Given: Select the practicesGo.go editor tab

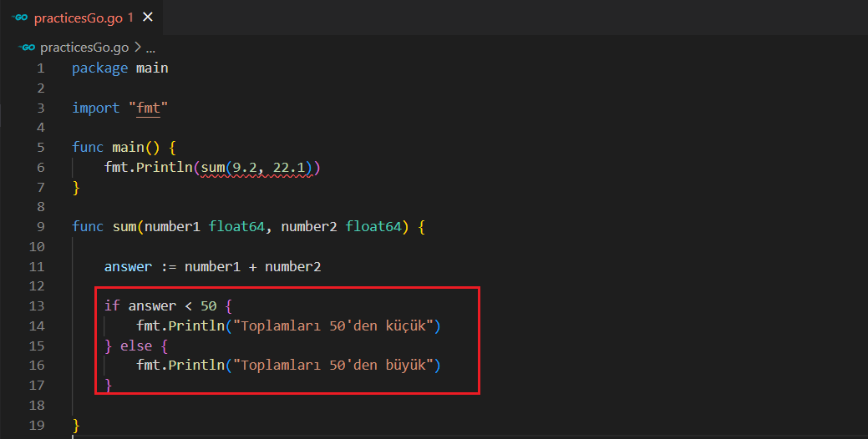Looking at the screenshot, I should pyautogui.click(x=77, y=17).
